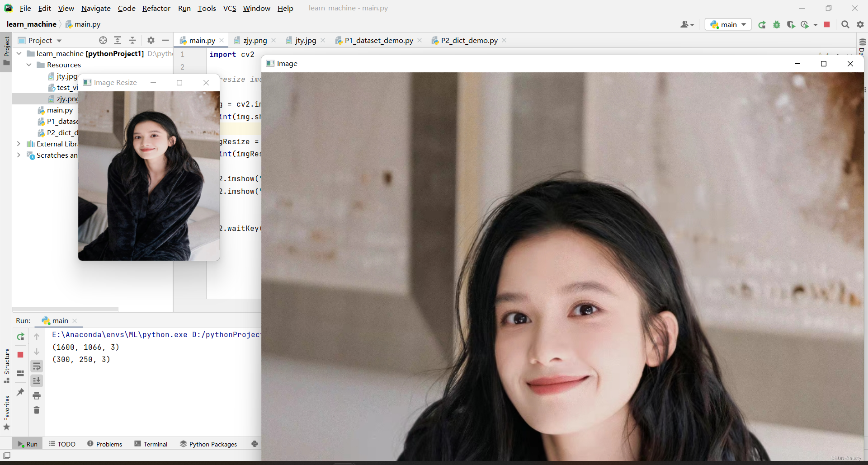
Task: Switch to the jty.jpg editor tab
Action: (306, 40)
